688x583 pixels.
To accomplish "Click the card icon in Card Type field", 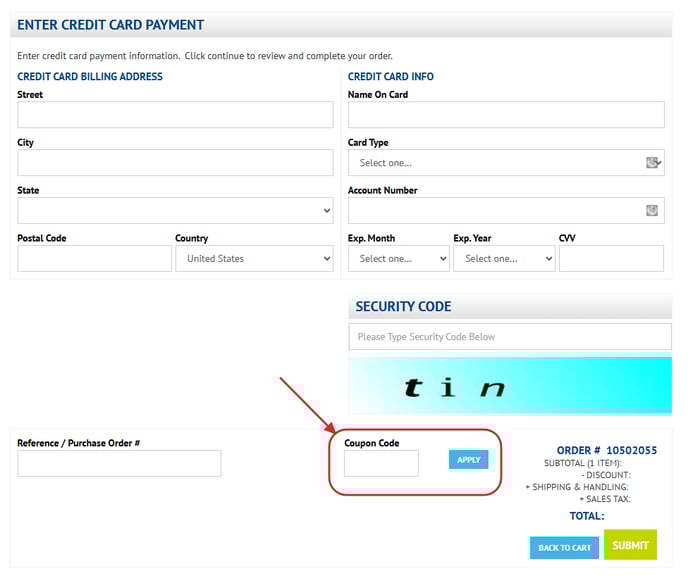I will tap(653, 163).
